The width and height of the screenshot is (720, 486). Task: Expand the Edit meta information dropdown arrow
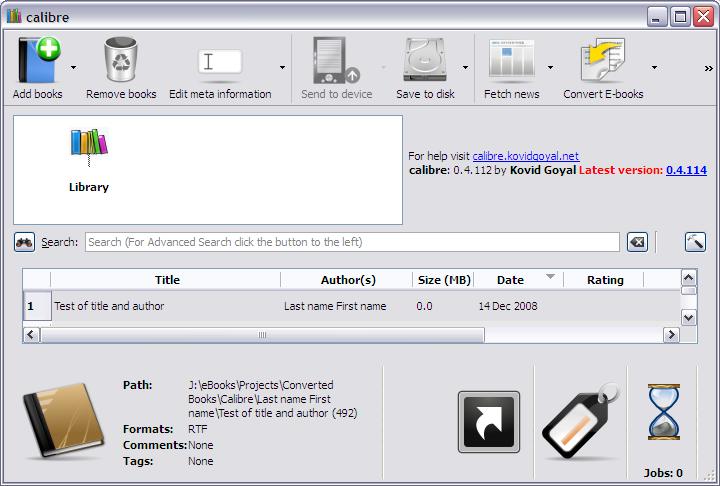coord(282,68)
